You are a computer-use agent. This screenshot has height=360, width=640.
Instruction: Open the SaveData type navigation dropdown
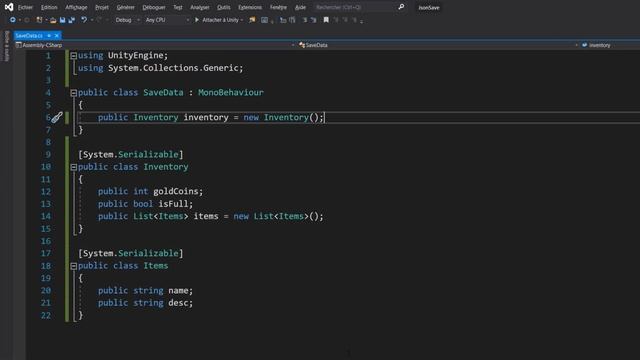click(438, 45)
